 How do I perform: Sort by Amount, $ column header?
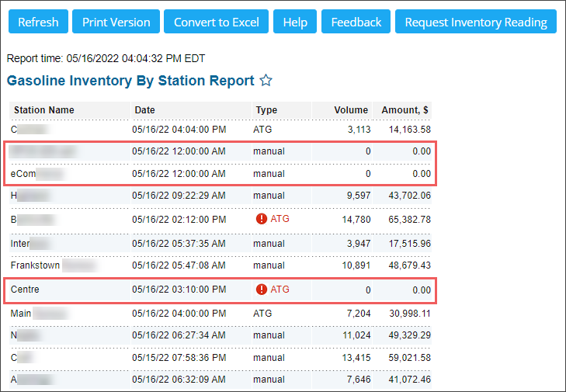[x=405, y=110]
